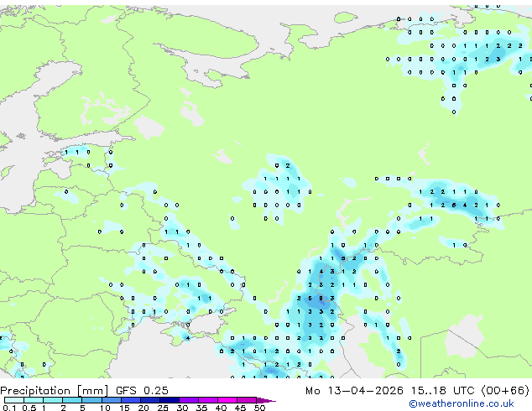Image resolution: width=532 pixels, height=411 pixels.
Task: Select the 0.1–0.5 mm legend color swatch
Action: (x=14, y=400)
